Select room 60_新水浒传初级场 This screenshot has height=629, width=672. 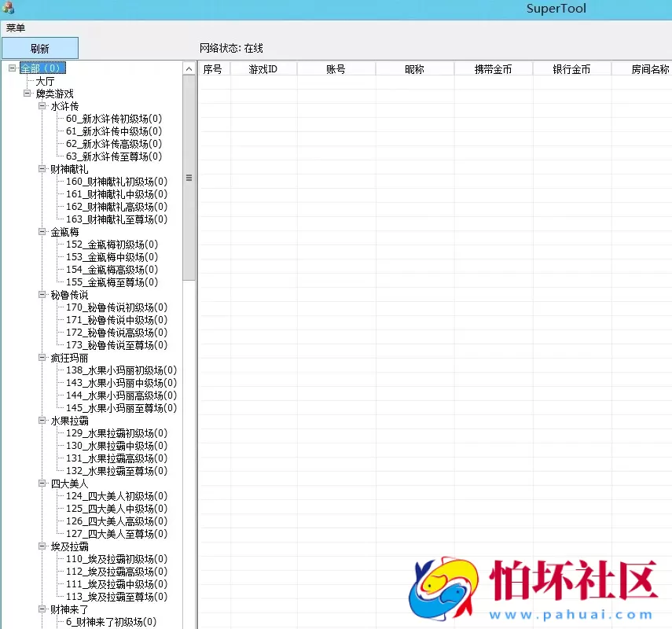coord(113,119)
